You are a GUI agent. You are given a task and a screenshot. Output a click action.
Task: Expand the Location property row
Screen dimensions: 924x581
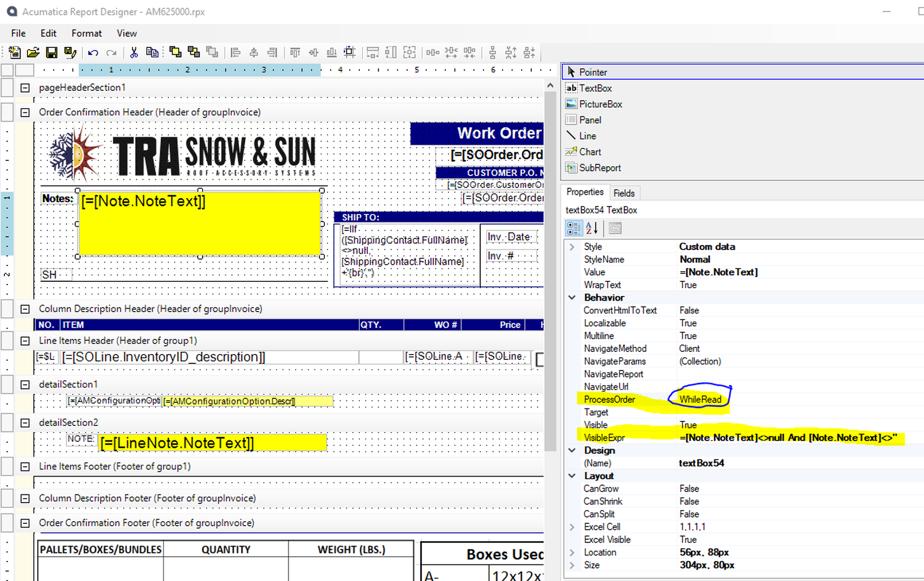[x=572, y=552]
